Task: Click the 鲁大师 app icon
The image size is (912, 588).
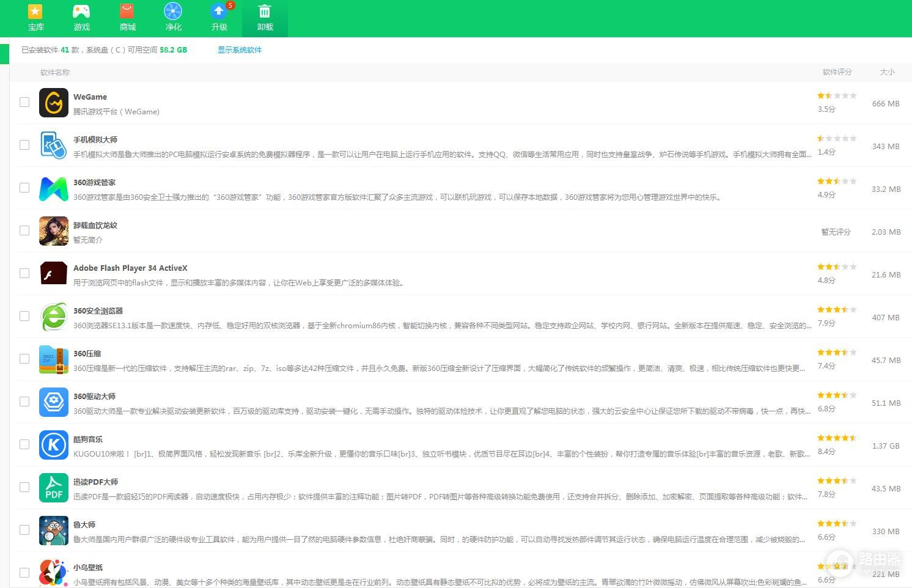Action: tap(54, 531)
